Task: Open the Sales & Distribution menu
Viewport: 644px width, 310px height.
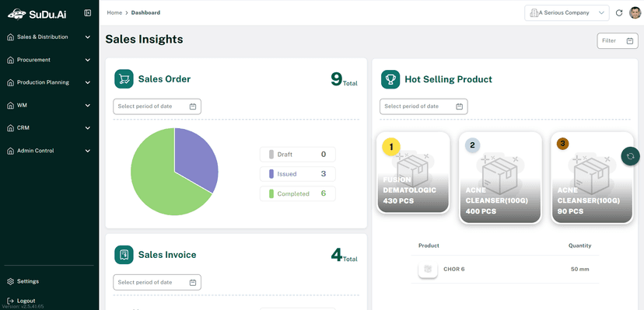Action: pos(49,37)
